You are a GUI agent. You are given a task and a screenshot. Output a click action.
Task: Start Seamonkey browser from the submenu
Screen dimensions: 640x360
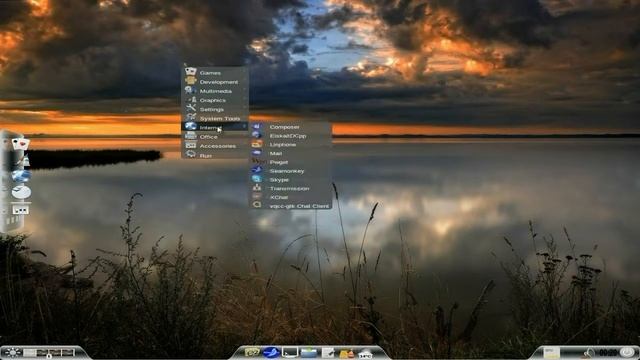[x=291, y=171]
